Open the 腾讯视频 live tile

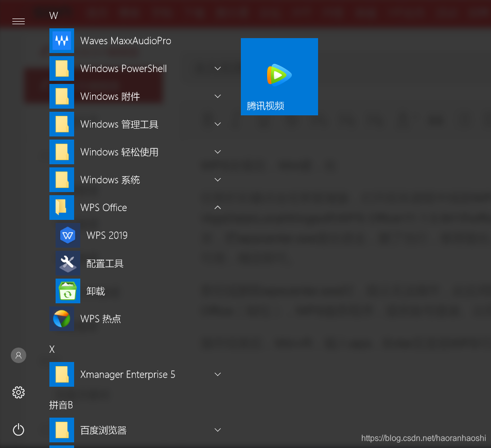pyautogui.click(x=279, y=77)
